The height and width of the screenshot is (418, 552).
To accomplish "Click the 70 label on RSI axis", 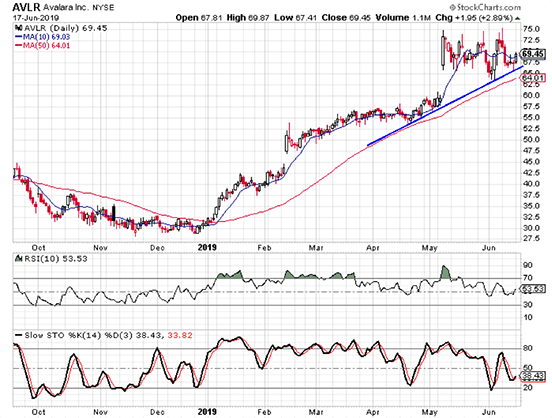I will [528, 278].
